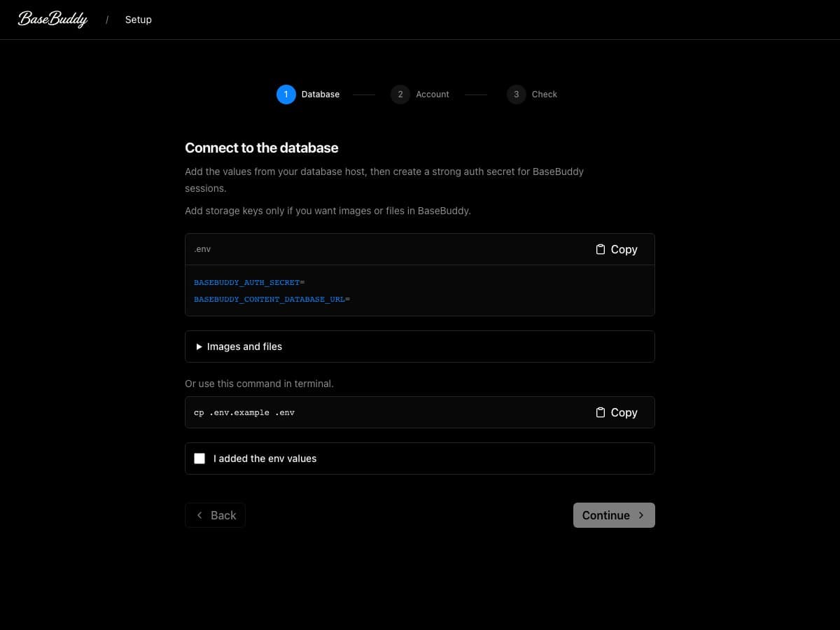Open the Account step label

tap(433, 94)
